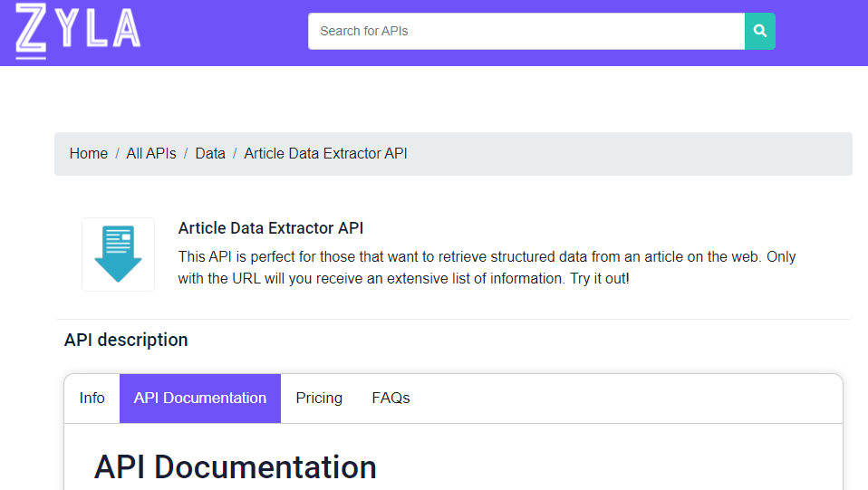The width and height of the screenshot is (868, 490).
Task: Focus the Search for APIs field
Action: pyautogui.click(x=526, y=31)
